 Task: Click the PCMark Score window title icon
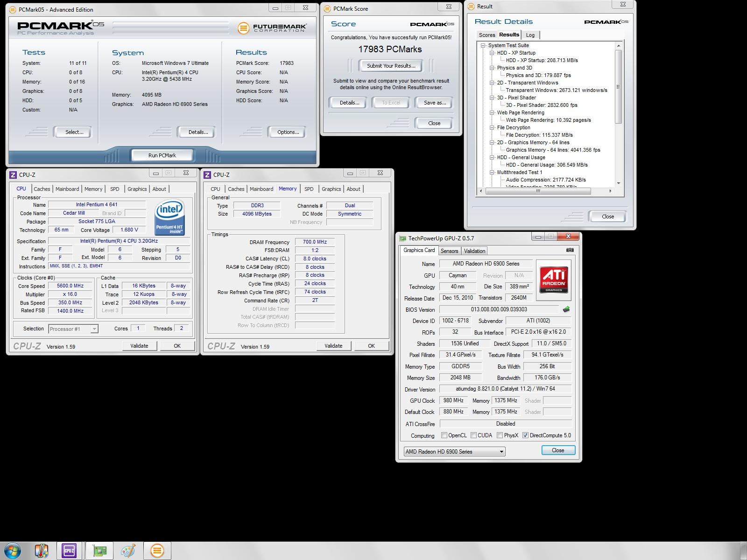point(327,8)
